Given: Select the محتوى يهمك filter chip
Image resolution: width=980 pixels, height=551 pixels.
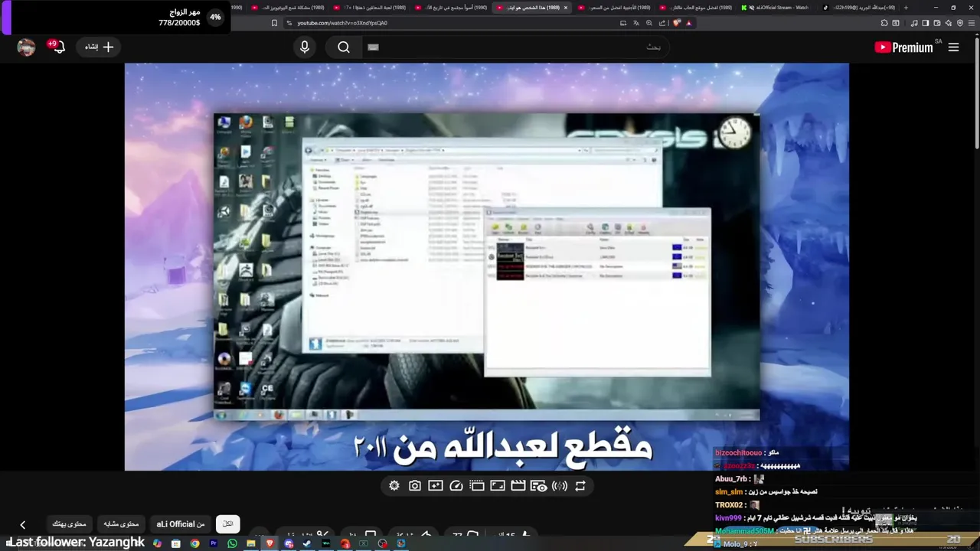Looking at the screenshot, I should (69, 524).
